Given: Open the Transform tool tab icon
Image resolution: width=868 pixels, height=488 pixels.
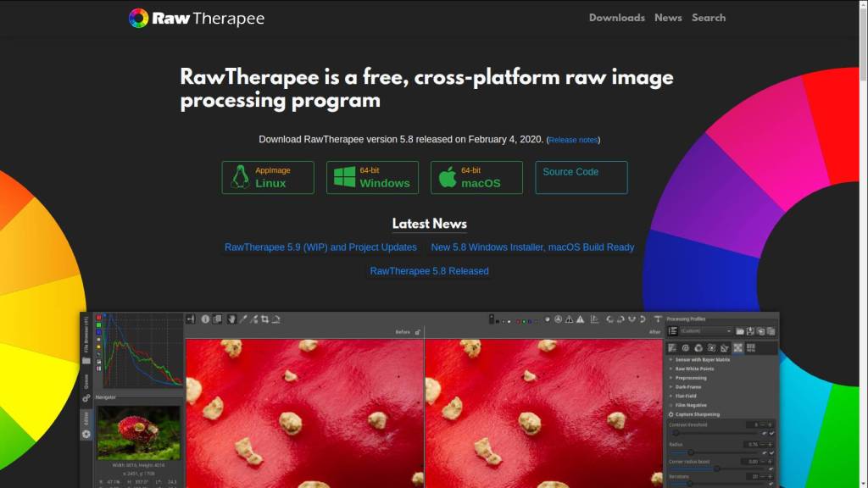Looking at the screenshot, I should pyautogui.click(x=725, y=348).
